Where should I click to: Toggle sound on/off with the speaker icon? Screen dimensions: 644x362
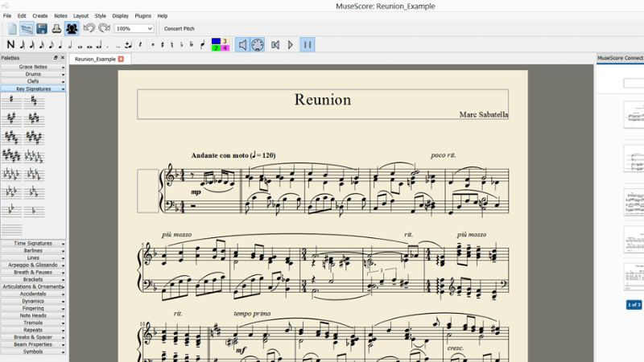tap(242, 45)
